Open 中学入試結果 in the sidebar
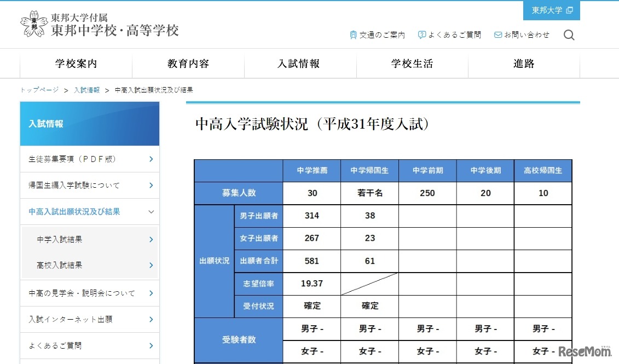Viewport: 619px width, 364px height. [60, 239]
